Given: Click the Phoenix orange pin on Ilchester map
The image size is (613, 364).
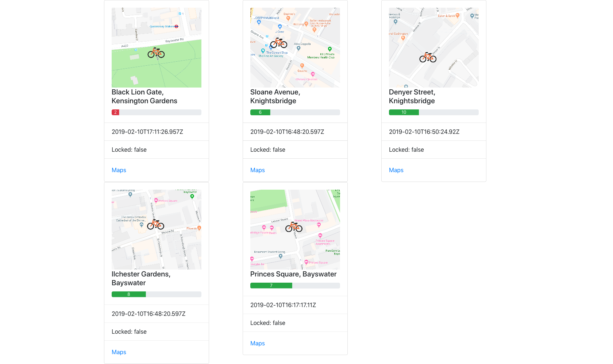Looking at the screenshot, I should [199, 228].
